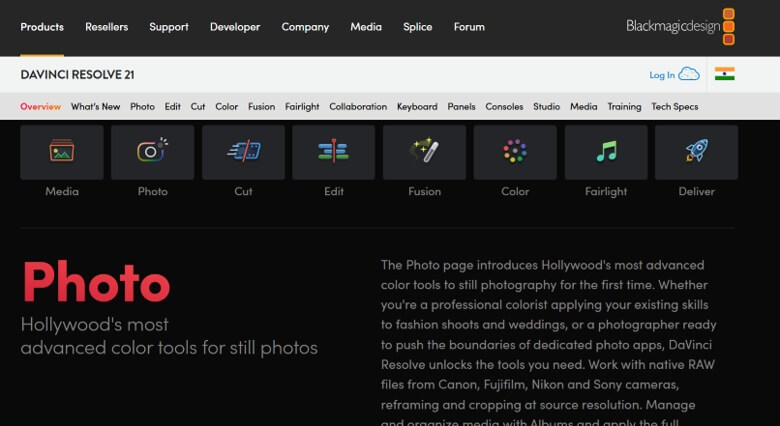Select the Color page wheel icon
Screen dimensions: 780x426
point(515,152)
